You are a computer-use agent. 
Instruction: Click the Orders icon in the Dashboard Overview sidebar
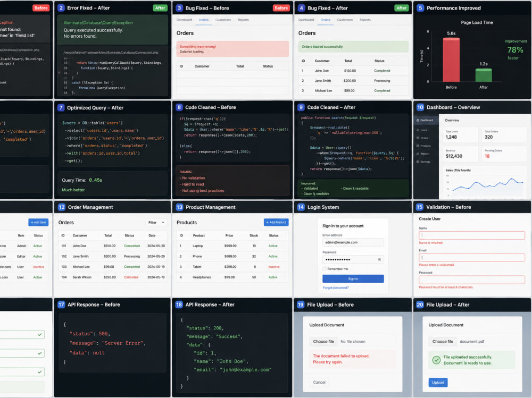pos(418,138)
